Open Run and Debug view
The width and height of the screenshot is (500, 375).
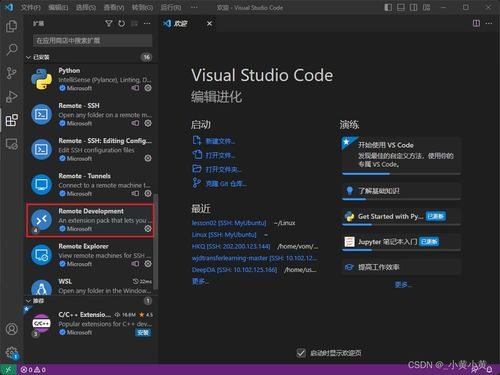(x=12, y=97)
